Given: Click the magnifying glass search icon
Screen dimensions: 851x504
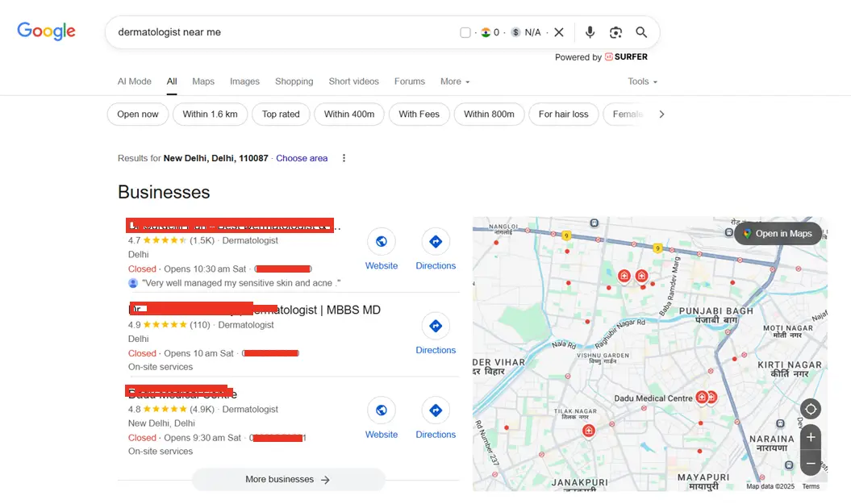Looking at the screenshot, I should pyautogui.click(x=641, y=32).
